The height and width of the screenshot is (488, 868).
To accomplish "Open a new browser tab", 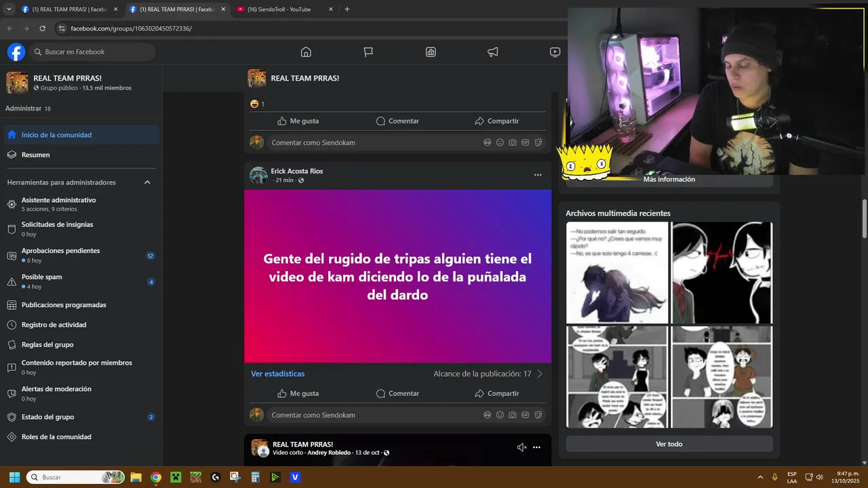I will coord(347,9).
